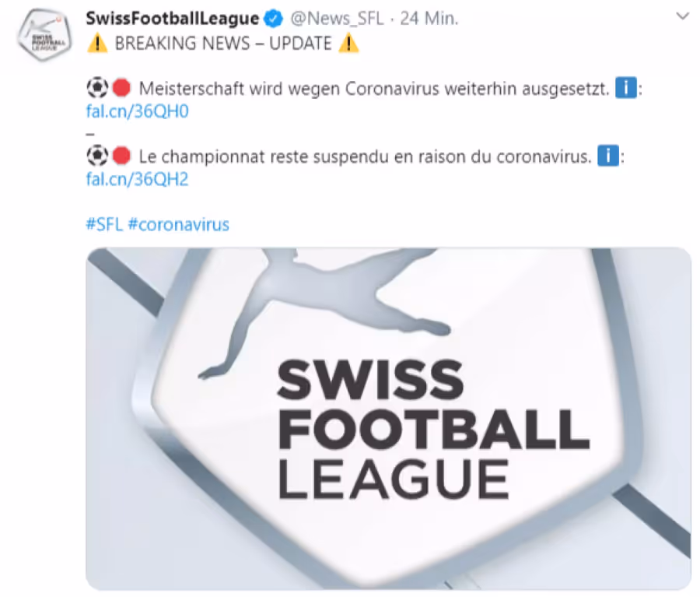Open the SwissFootballLeague account name
Image resolution: width=700 pixels, height=597 pixels.
(x=173, y=19)
